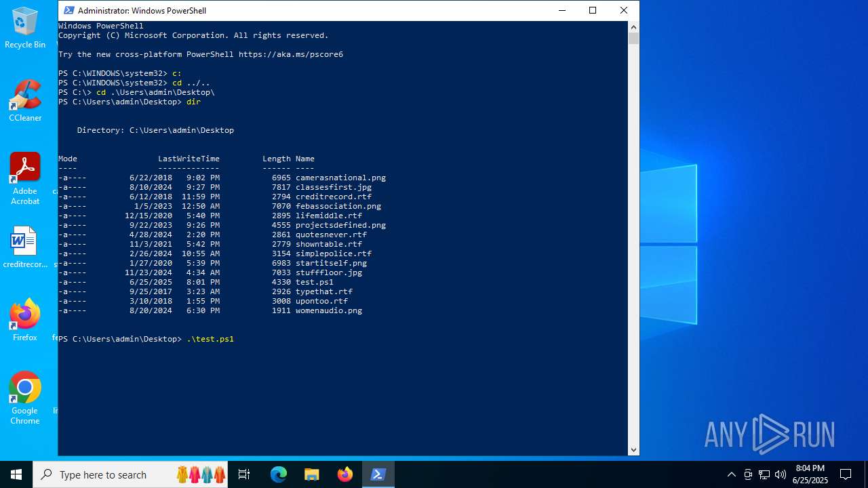
Task: Click the Task View taskbar button
Action: tap(244, 474)
